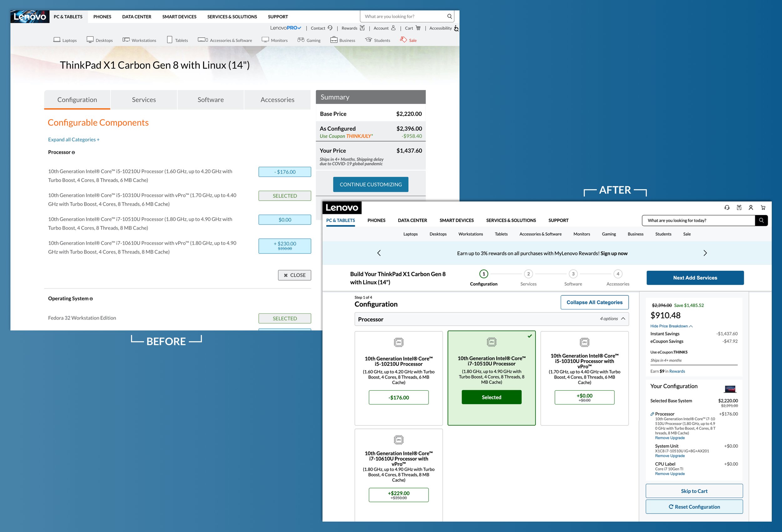The height and width of the screenshot is (532, 782).
Task: Choose the +$0.00 i5-10310U card option in the After page
Action: pos(585,398)
